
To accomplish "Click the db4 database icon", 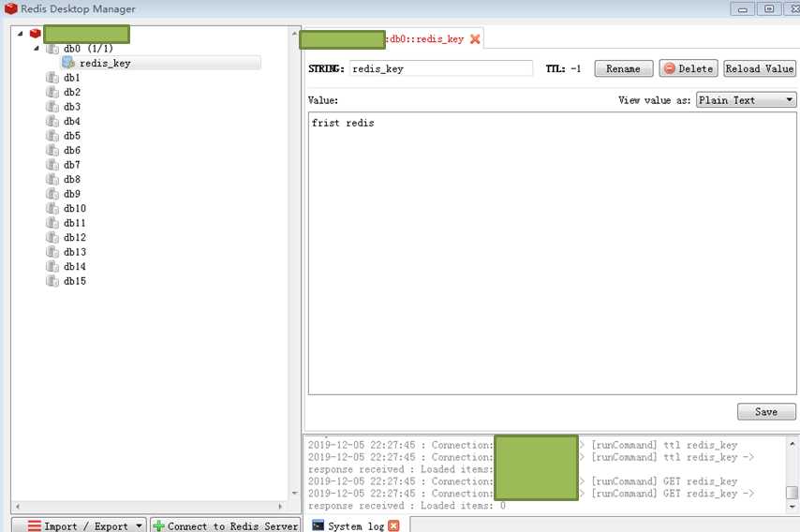I will pos(52,121).
